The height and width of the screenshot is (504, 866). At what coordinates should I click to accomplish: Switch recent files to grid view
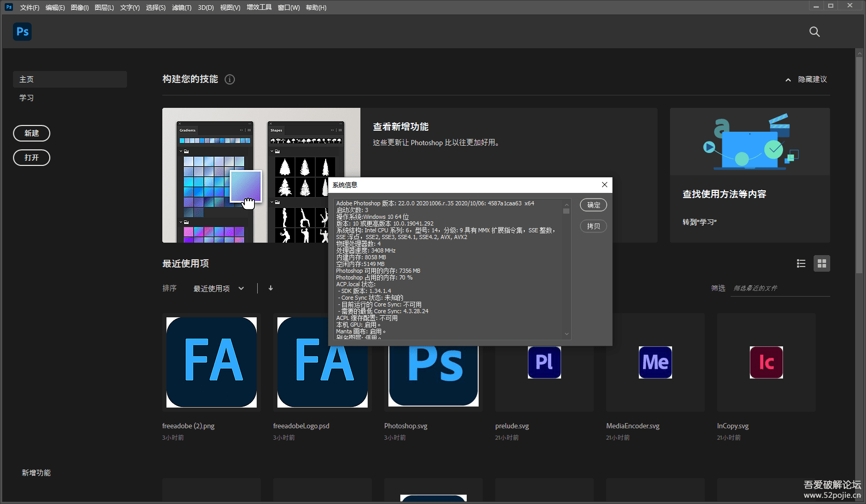tap(822, 263)
